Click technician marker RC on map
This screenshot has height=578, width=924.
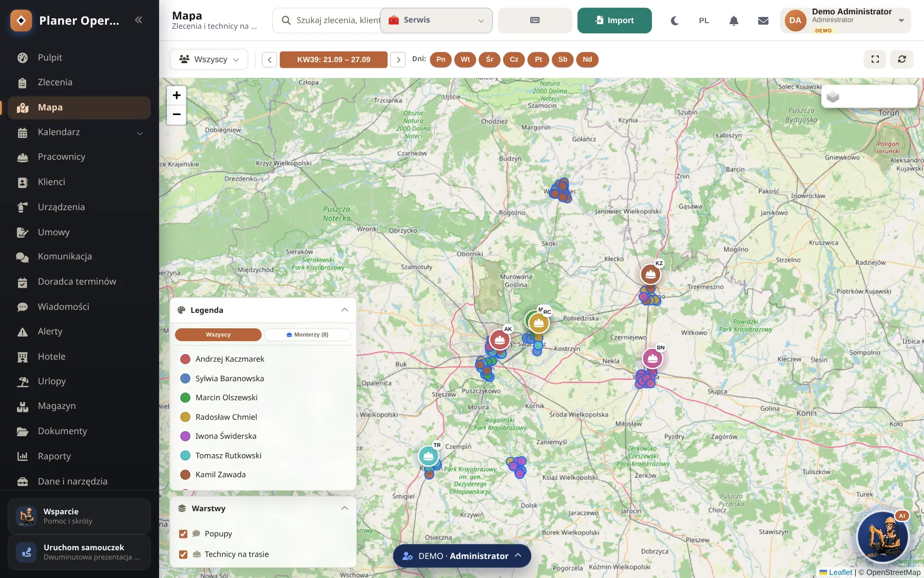point(538,323)
